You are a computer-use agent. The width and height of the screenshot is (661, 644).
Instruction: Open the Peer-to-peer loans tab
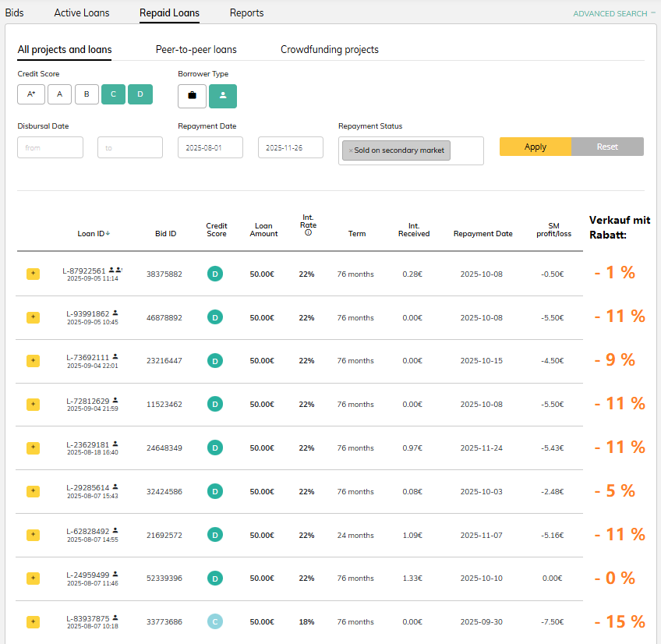coord(196,50)
